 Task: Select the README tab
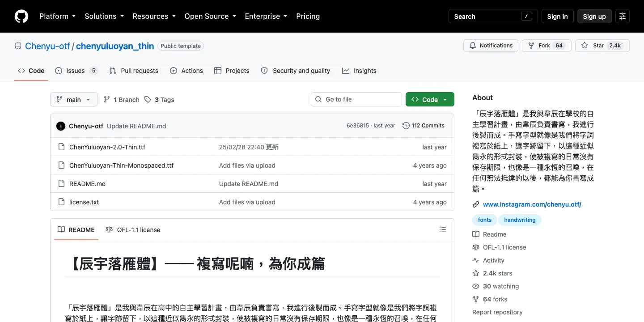click(76, 230)
